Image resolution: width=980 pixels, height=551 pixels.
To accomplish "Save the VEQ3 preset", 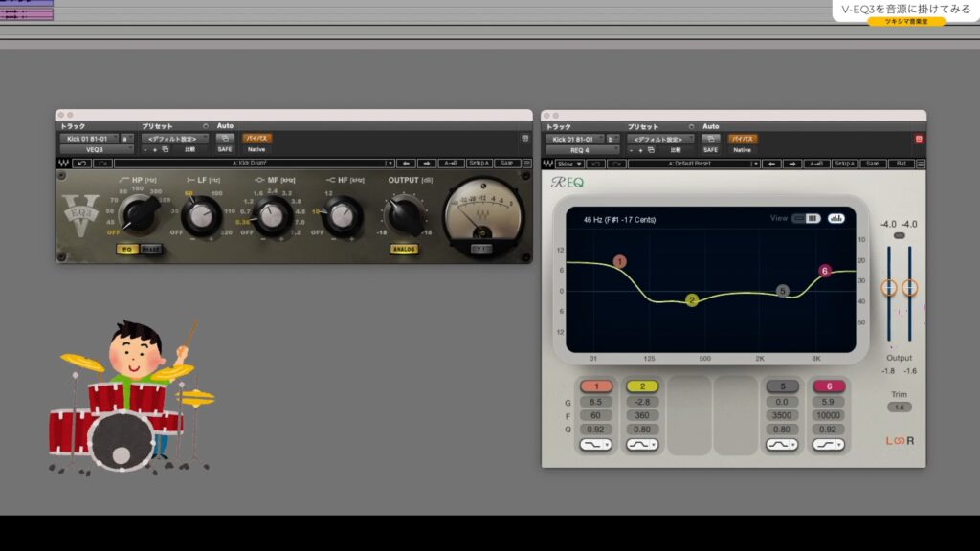I will coord(507,163).
